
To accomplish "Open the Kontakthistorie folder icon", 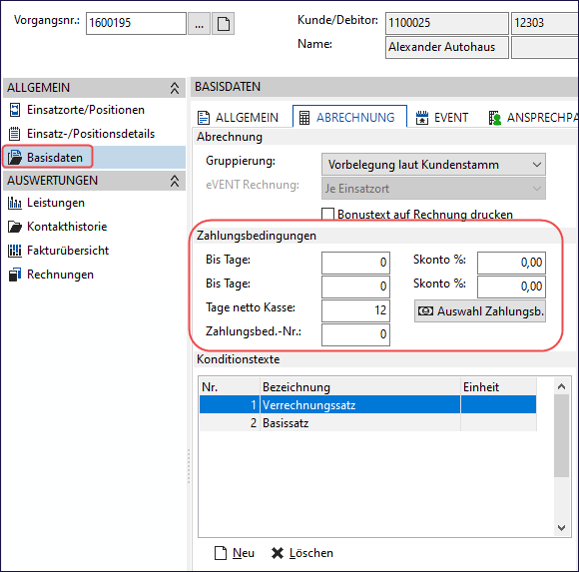I will pyautogui.click(x=15, y=227).
